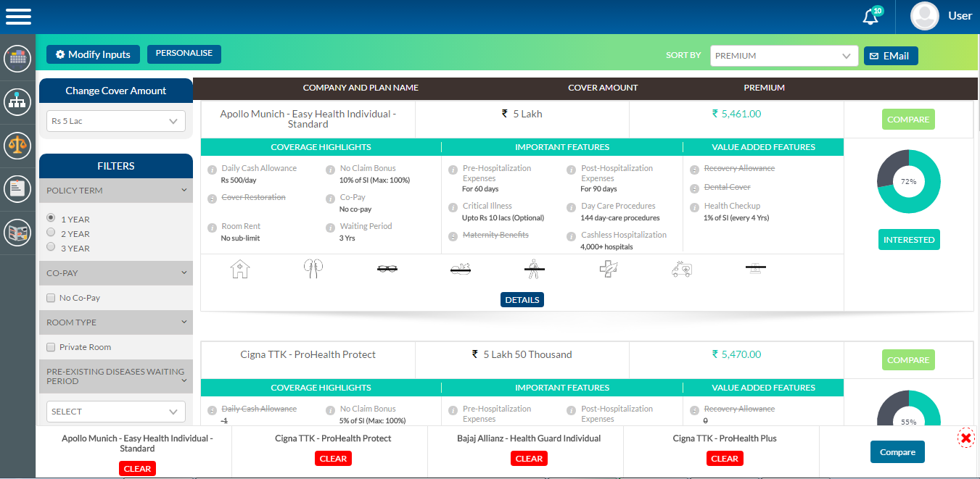
Task: Open Details for Apollo Munich plan
Action: tap(522, 300)
